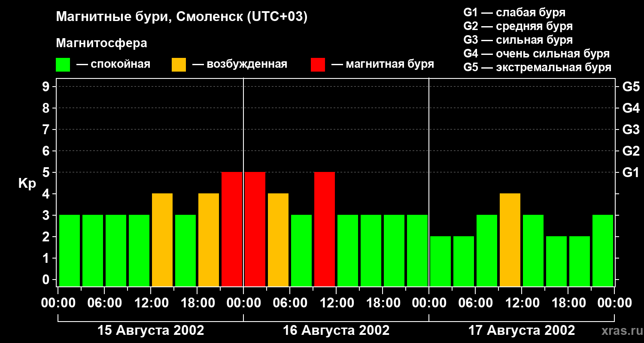This screenshot has width=644, height=343.
Task: Click the green bar for 17 Августа 12:00–15:00
Action: pos(533,250)
